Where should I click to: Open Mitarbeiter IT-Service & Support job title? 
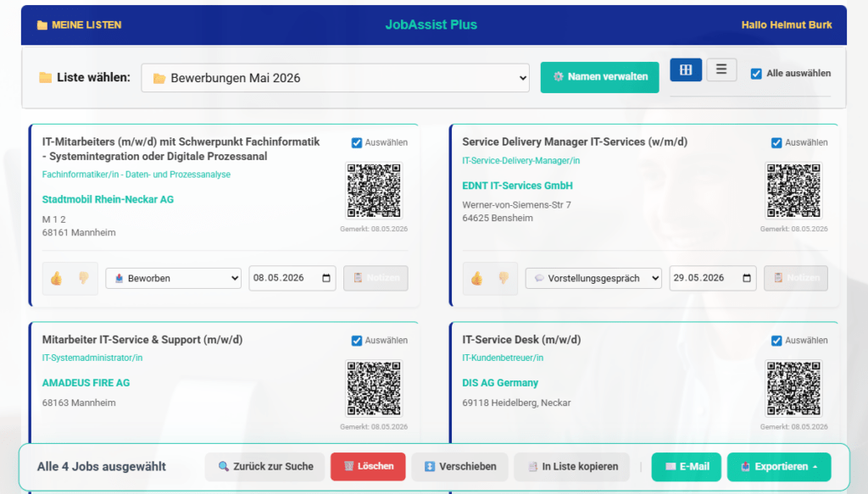[142, 340]
